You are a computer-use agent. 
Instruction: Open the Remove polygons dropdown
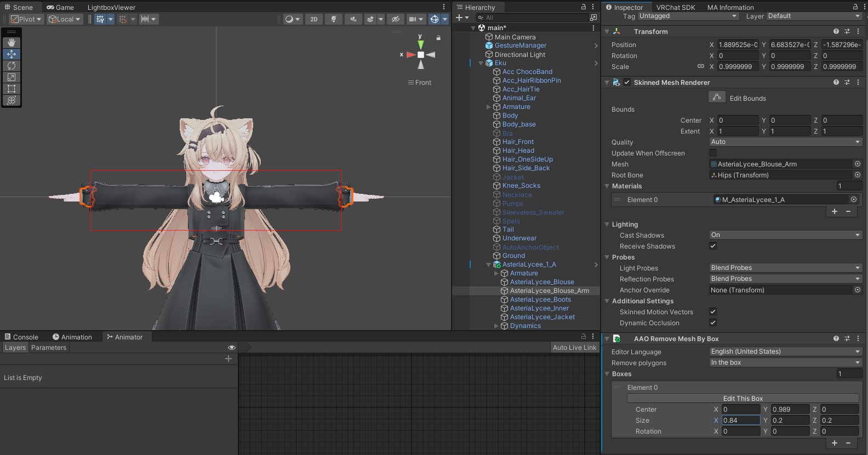click(786, 362)
